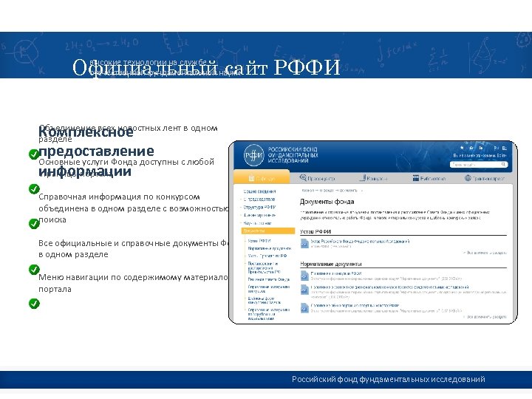Click the embedded website screenshot thumbnail
Screen dimensions: 532x399
(373, 232)
